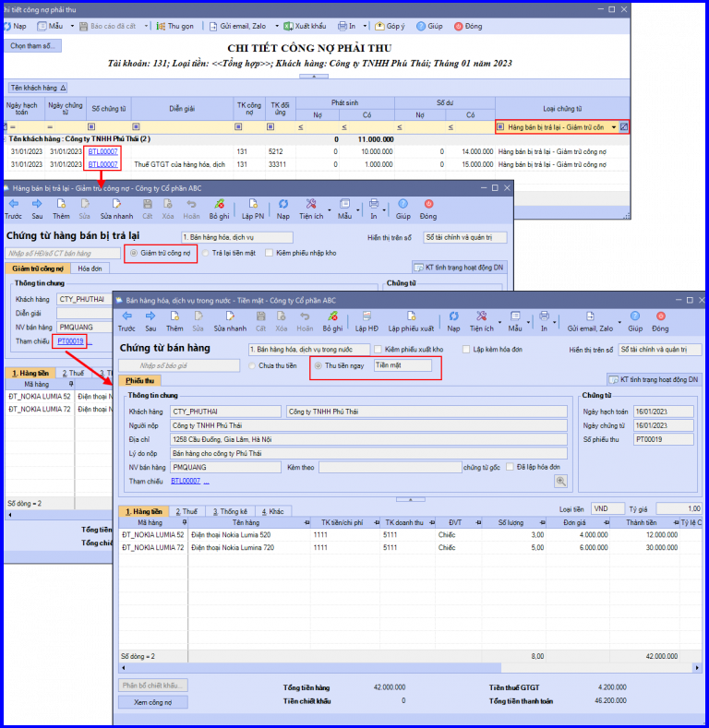709x728 pixels.
Task: Click Sửa nhanh in the sales voucher window
Action: pyautogui.click(x=230, y=321)
